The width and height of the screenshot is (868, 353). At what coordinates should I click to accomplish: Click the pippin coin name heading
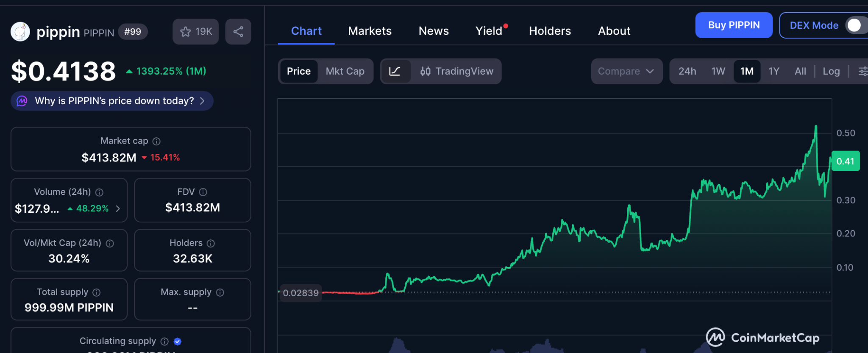coord(58,32)
